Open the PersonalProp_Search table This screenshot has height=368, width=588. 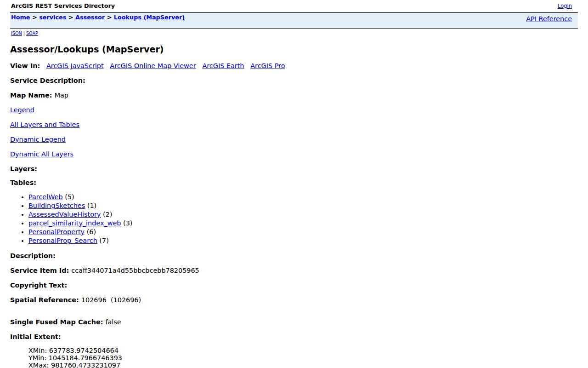(63, 241)
